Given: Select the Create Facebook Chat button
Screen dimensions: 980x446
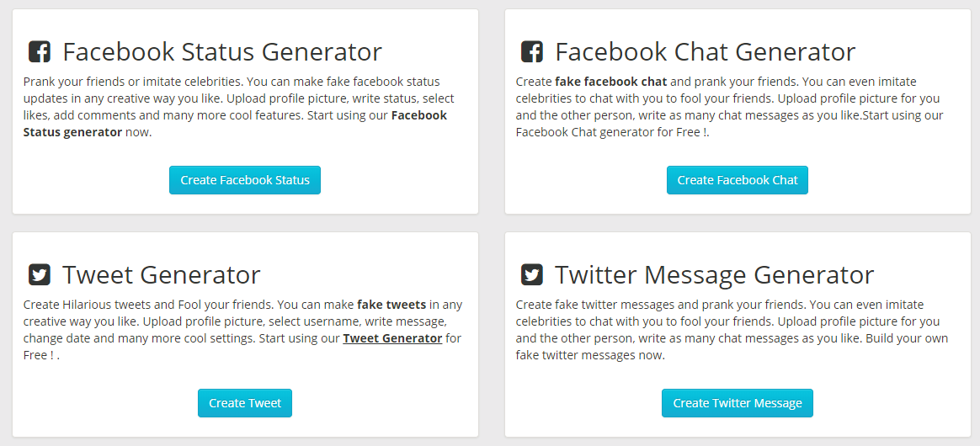Looking at the screenshot, I should pyautogui.click(x=738, y=180).
